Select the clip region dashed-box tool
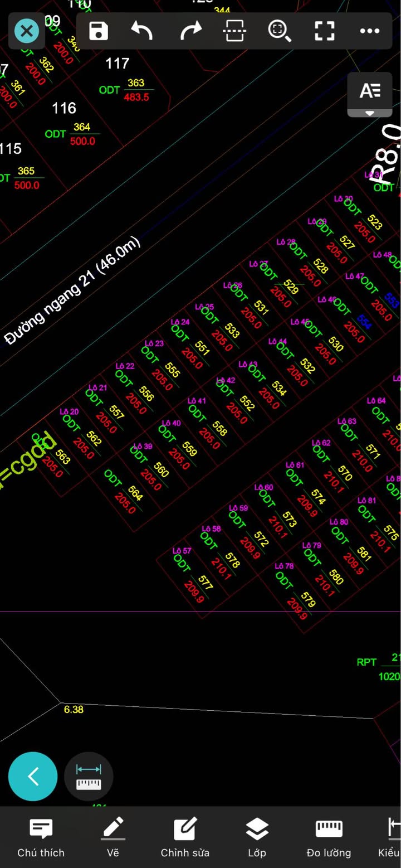Image resolution: width=401 pixels, height=868 pixels. pyautogui.click(x=234, y=31)
